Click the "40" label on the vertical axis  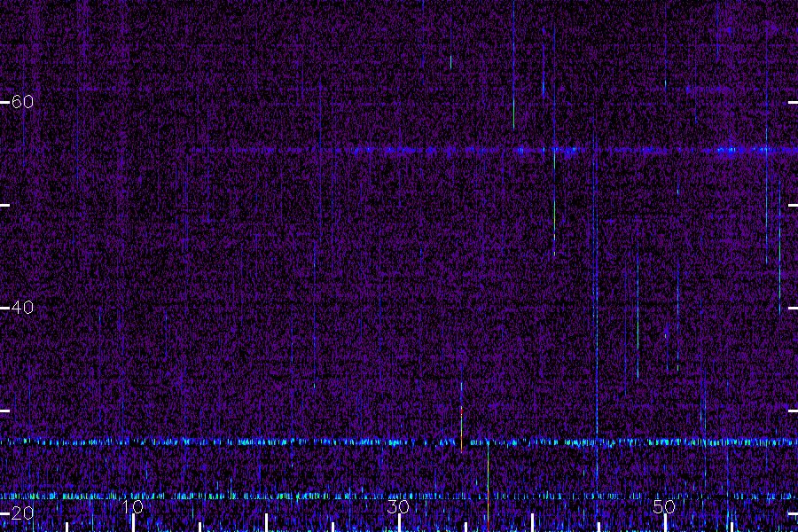click(x=22, y=308)
